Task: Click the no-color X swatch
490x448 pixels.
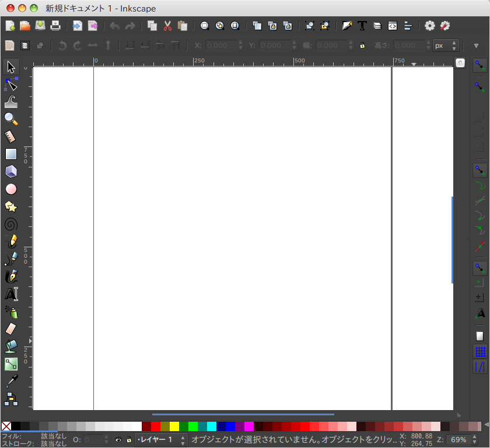Action: click(6, 426)
